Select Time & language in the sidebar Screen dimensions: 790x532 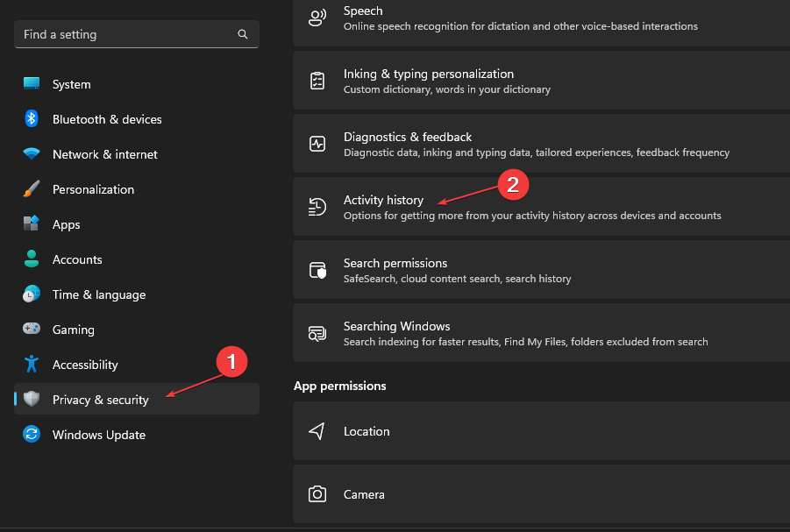(x=96, y=294)
